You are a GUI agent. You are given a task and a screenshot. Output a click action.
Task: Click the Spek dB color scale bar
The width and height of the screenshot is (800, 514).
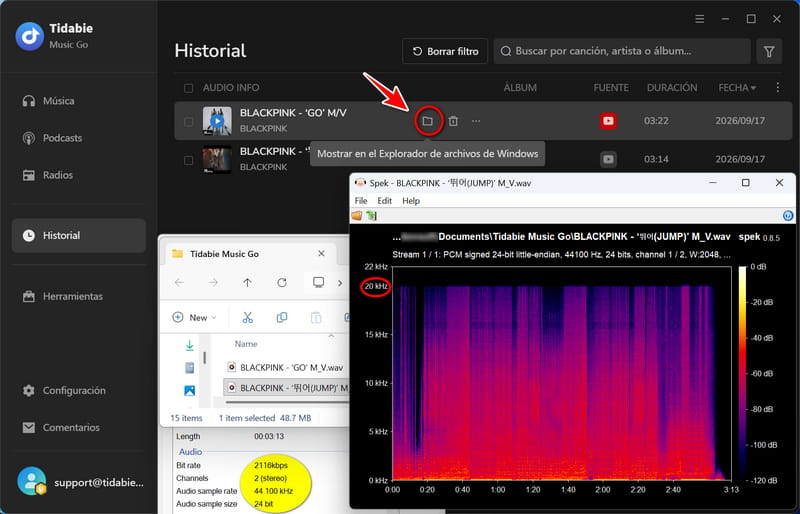pos(742,373)
